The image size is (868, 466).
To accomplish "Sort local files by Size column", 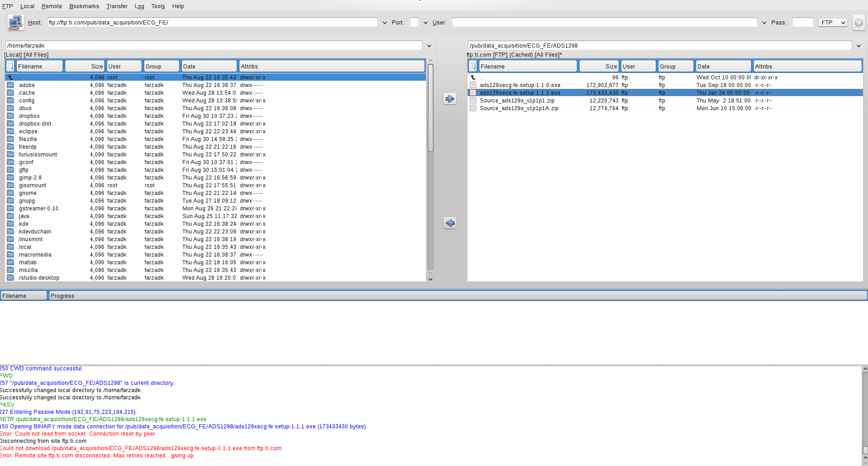I will 85,66.
